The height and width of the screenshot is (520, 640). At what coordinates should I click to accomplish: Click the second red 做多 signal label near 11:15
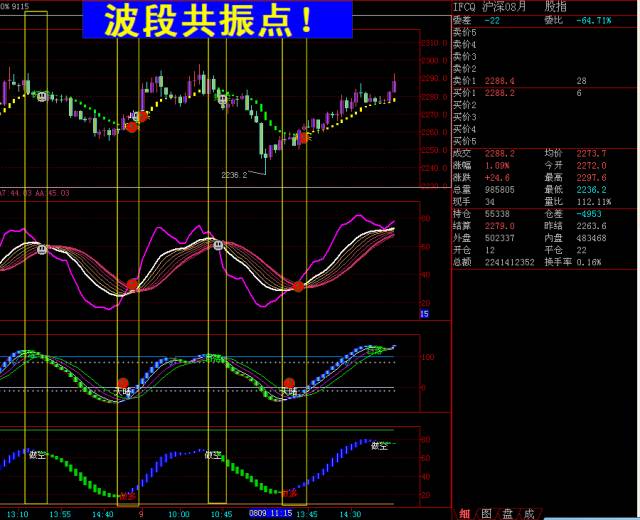coord(289,493)
